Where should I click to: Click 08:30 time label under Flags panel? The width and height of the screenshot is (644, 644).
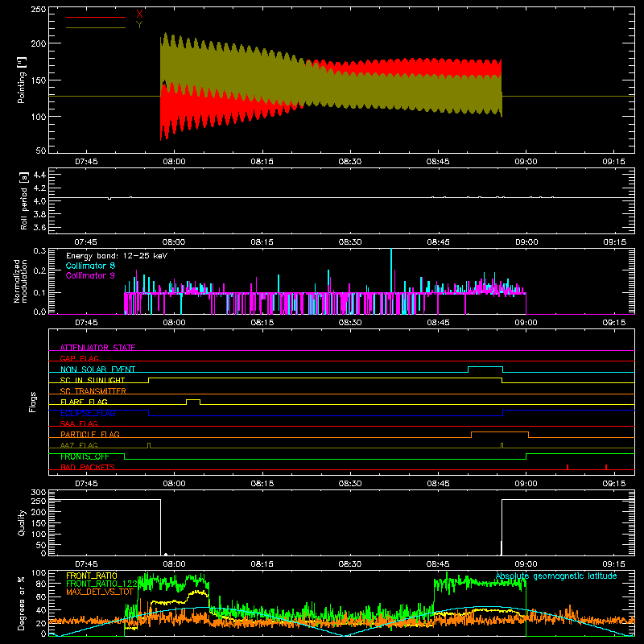(x=350, y=484)
